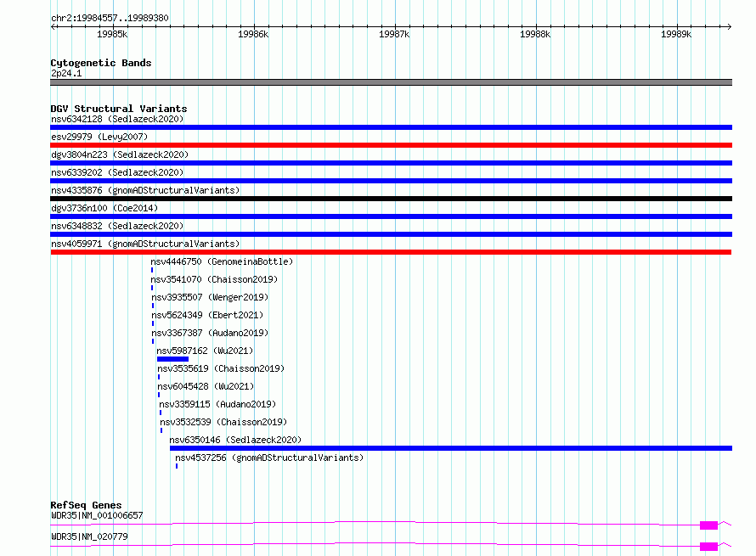
Task: Click the long blue bar under nsv6350146
Action: pyautogui.click(x=451, y=448)
